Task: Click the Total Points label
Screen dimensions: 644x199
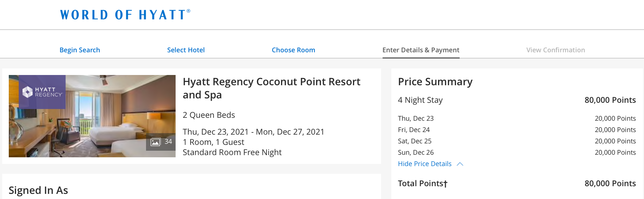Action: pos(422,184)
